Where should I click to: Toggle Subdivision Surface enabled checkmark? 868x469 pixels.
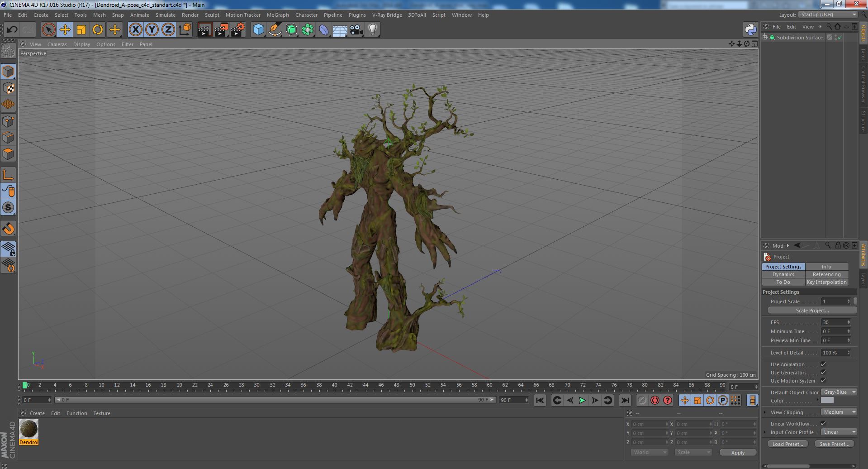click(840, 38)
